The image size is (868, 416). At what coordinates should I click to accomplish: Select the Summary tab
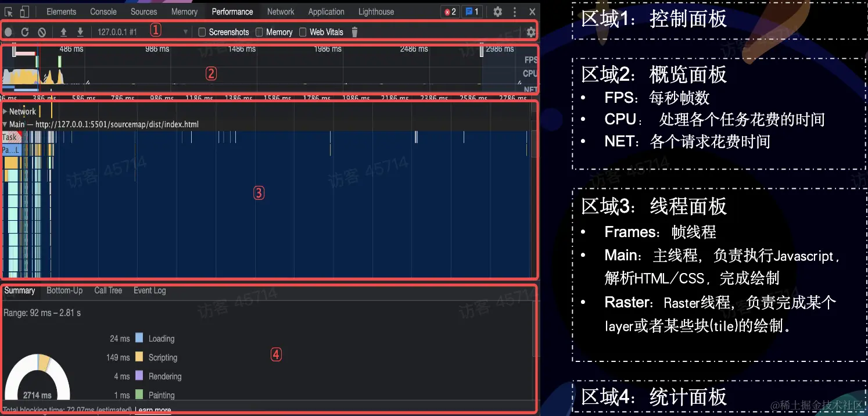pyautogui.click(x=20, y=291)
